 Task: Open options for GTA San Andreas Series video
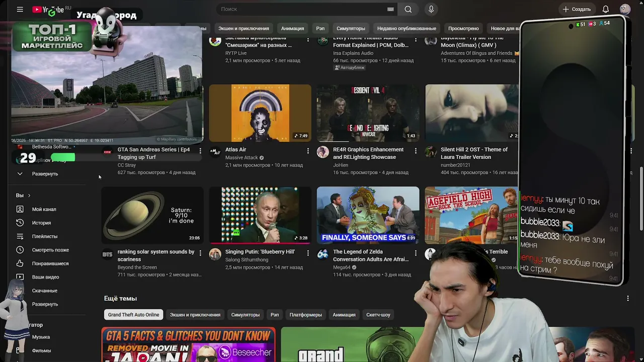pos(200,151)
